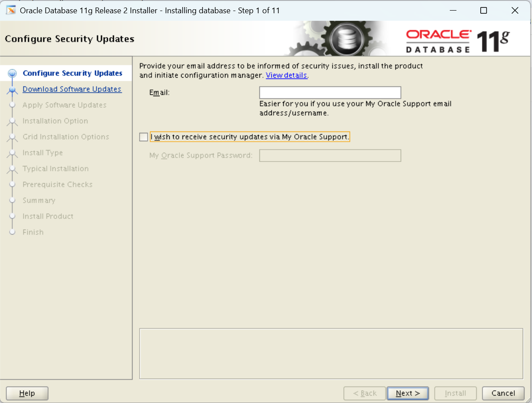Click the Oracle installer icon in the title bar
This screenshot has width=532, height=403.
coord(10,10)
